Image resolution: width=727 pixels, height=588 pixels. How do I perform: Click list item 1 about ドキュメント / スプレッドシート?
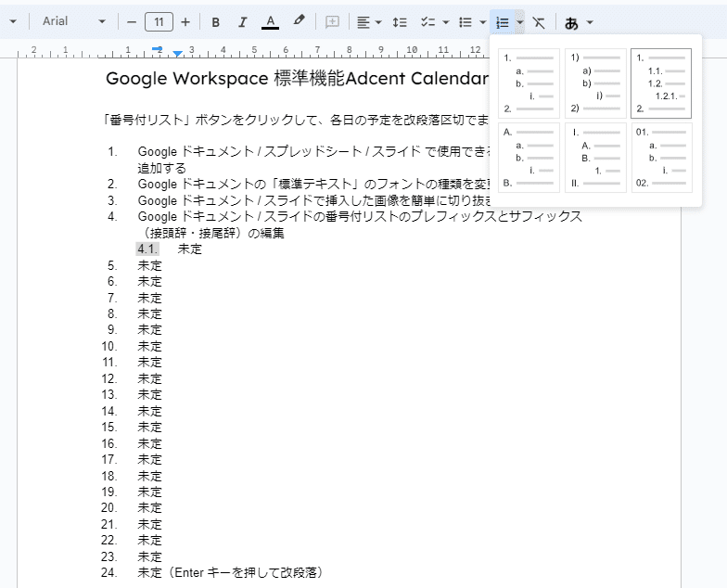pos(313,152)
